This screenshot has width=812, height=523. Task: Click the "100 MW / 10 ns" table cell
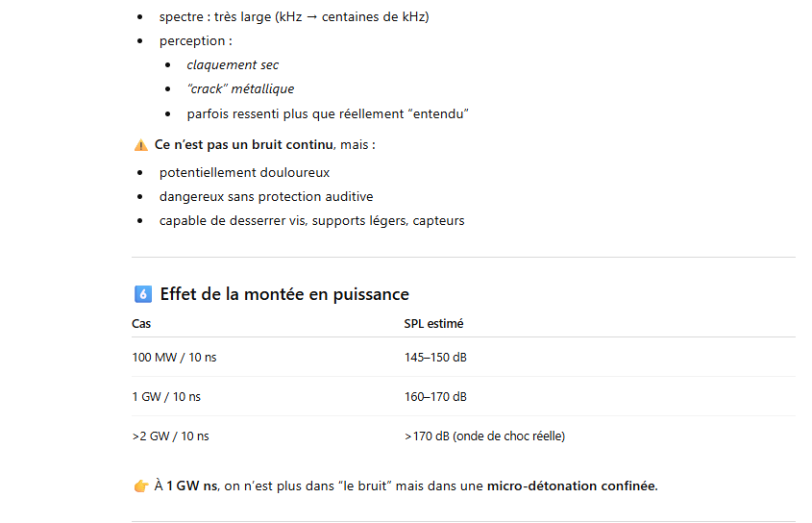coord(174,358)
